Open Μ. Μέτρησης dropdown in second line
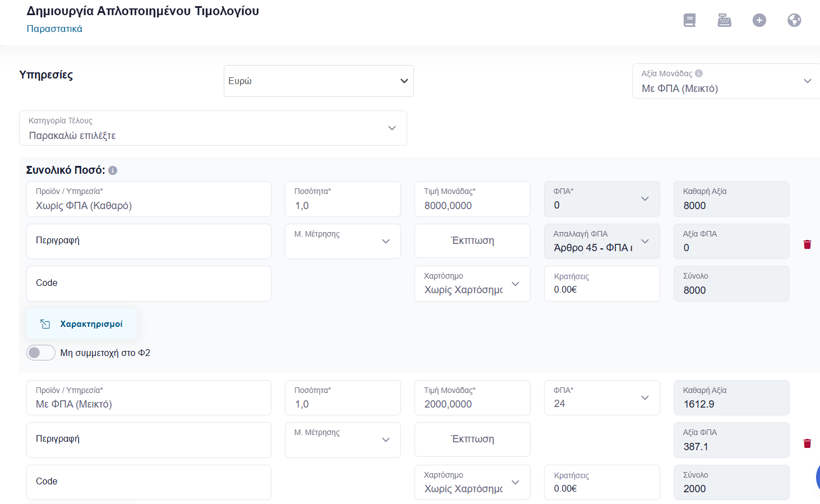The height and width of the screenshot is (504, 820). pos(343,440)
